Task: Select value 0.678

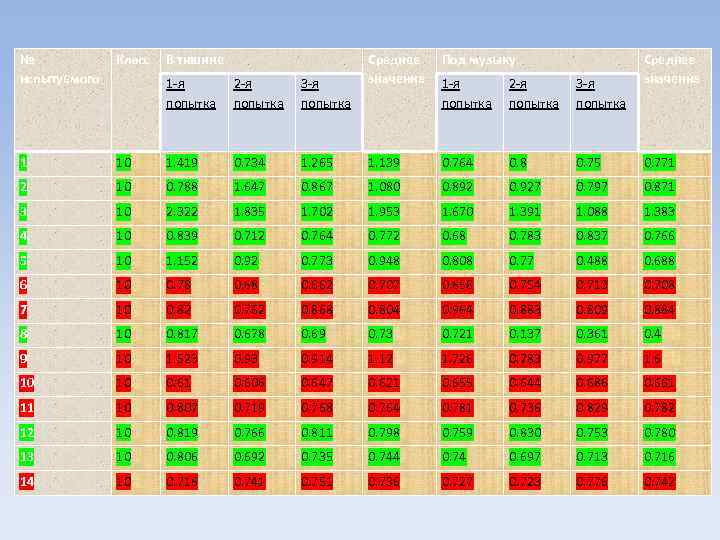Action: [x=249, y=334]
